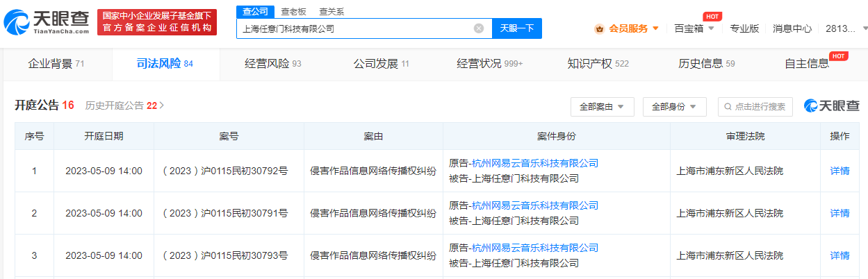
Task: Open 详情 for case 30791号
Action: pos(840,213)
